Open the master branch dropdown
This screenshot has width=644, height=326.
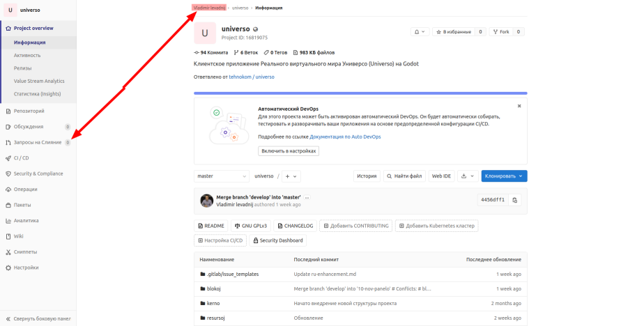(222, 176)
